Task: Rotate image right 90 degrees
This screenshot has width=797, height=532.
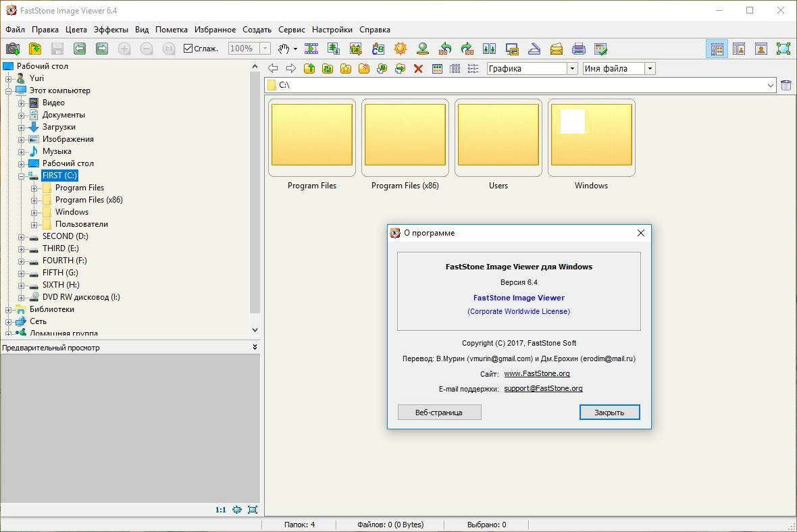Action: pos(467,49)
